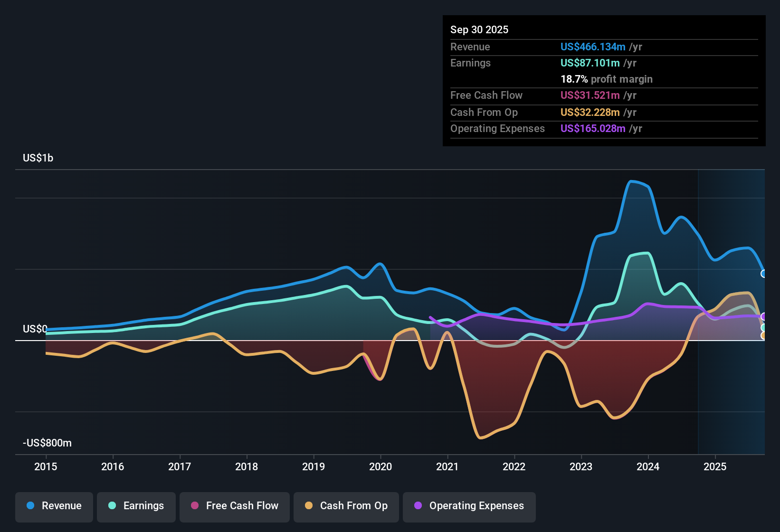The image size is (780, 532).
Task: Click the Cash From Op endpoint marker on chart
Action: click(763, 335)
